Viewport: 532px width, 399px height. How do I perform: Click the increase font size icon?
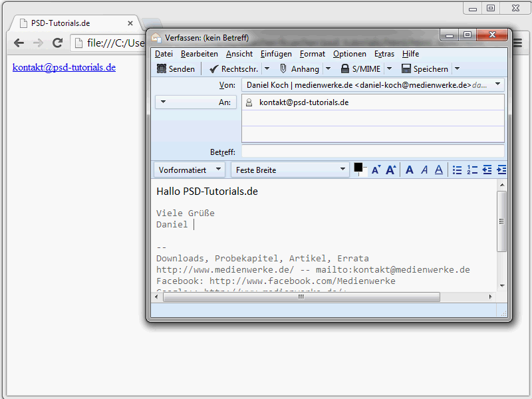391,170
